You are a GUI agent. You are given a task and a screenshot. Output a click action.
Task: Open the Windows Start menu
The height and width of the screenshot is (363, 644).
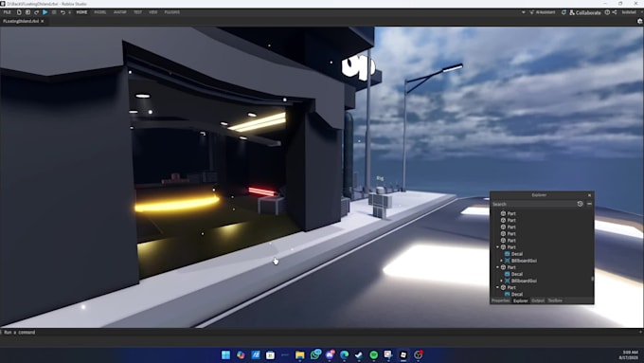click(x=226, y=354)
